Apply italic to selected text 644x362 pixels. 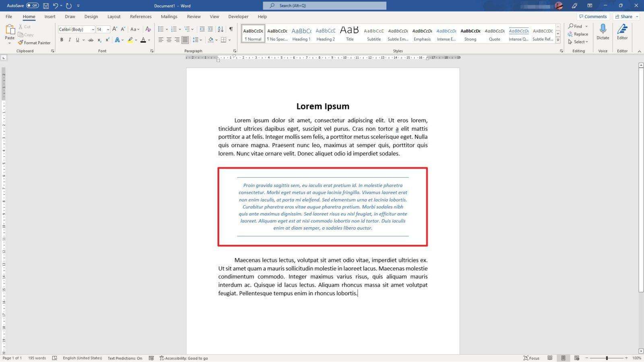click(69, 39)
